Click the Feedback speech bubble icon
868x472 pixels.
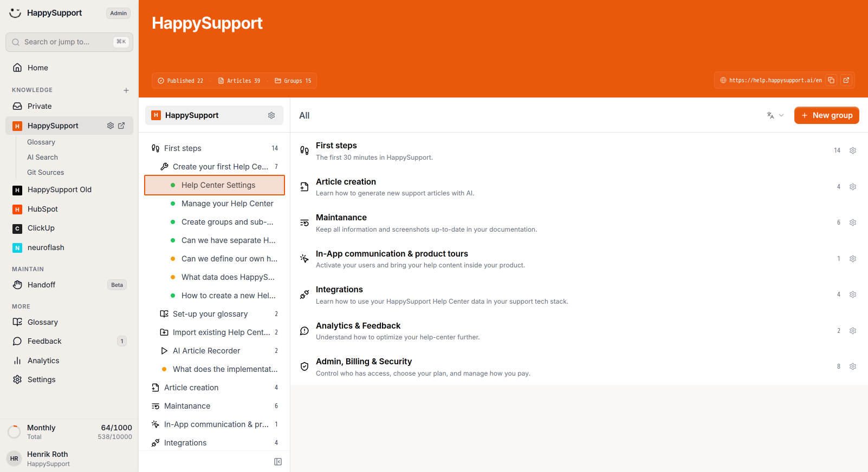click(17, 341)
